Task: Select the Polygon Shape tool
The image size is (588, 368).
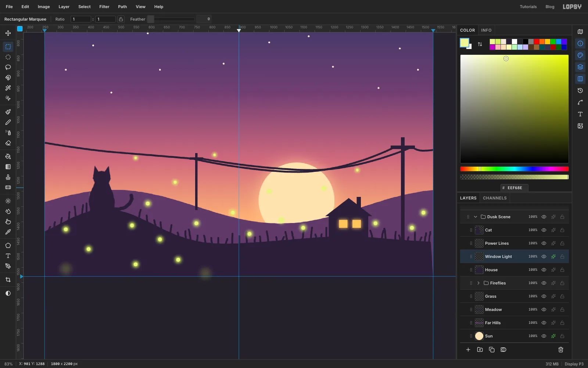Action: [8, 245]
